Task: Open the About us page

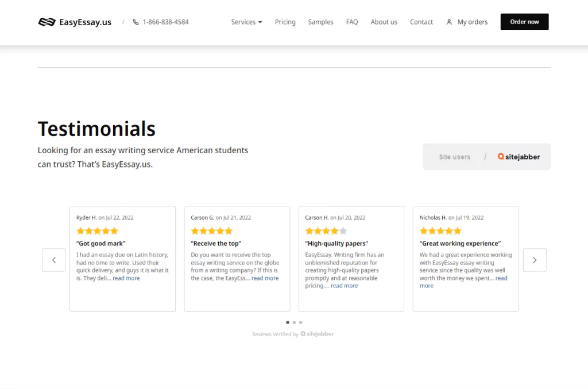Action: point(384,22)
